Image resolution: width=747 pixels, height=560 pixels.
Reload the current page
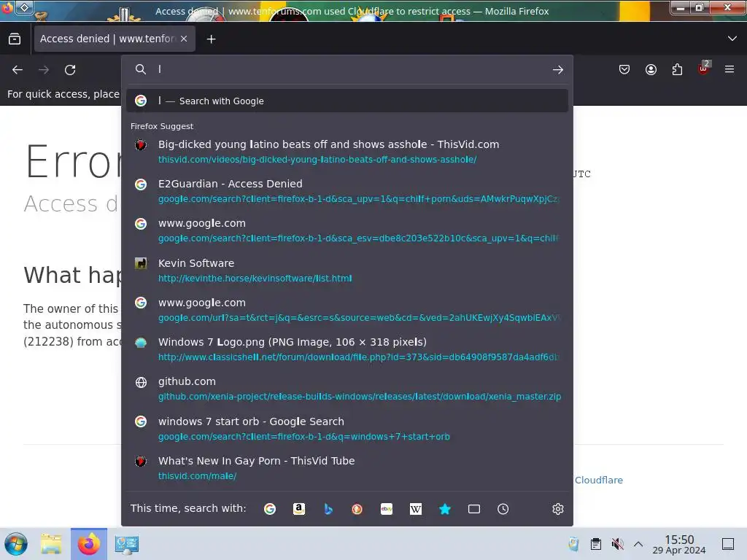(70, 70)
